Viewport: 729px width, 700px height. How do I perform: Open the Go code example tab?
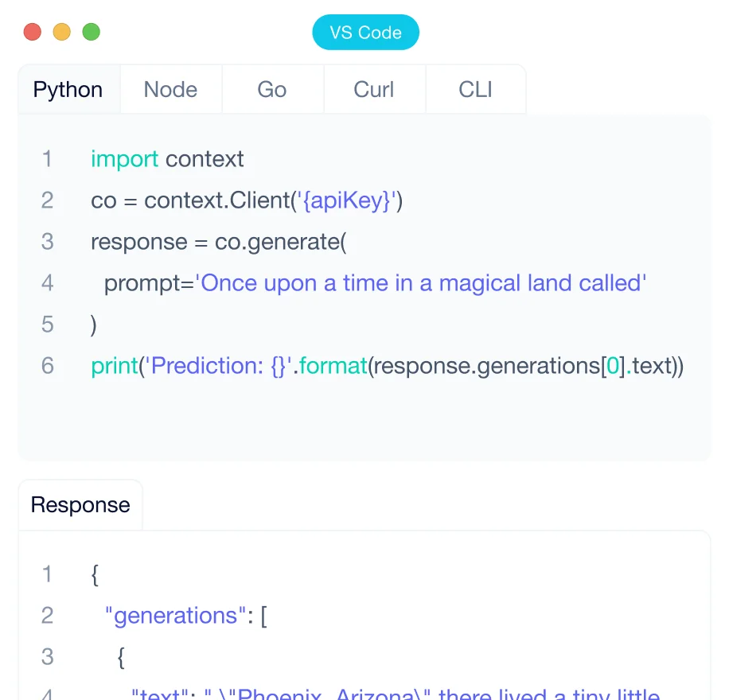[272, 89]
